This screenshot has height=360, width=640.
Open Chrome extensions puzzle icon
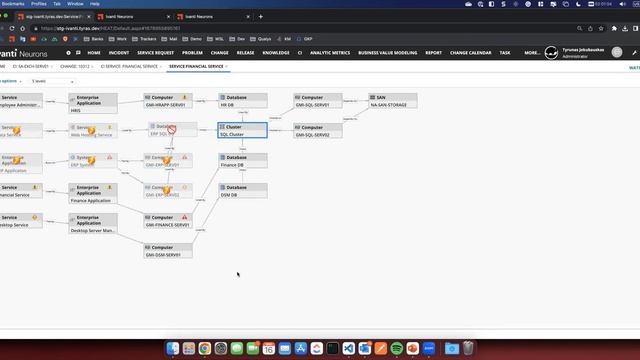614,28
